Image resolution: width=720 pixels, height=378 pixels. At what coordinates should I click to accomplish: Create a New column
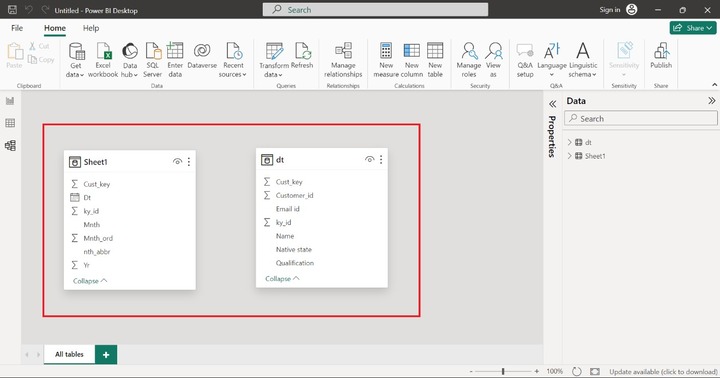tap(411, 60)
